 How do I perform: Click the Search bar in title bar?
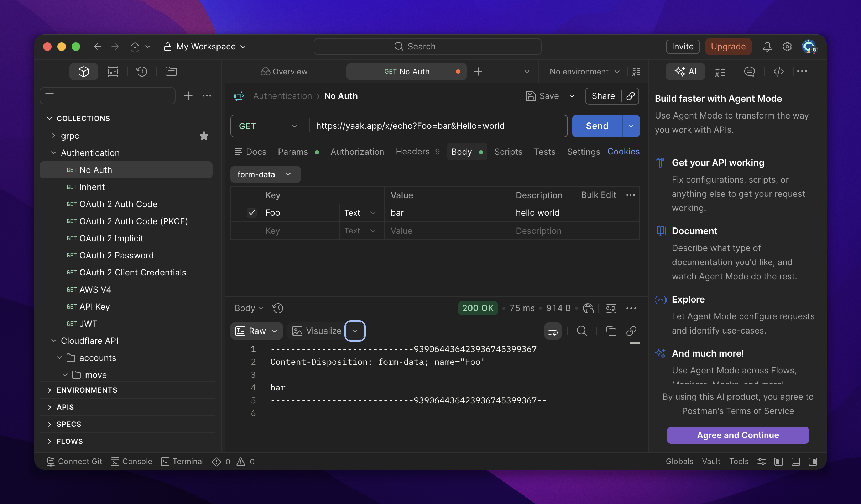tap(427, 47)
